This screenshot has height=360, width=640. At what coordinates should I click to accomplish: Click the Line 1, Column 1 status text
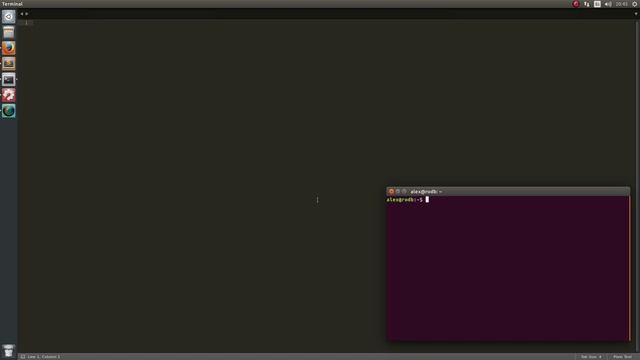[44, 357]
